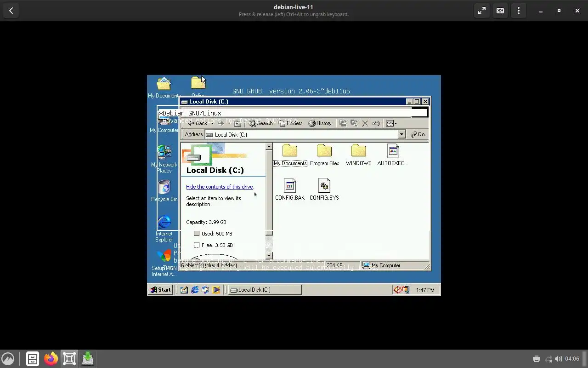This screenshot has width=588, height=368.
Task: Open the keyboard shortcuts button in header
Action: click(500, 11)
